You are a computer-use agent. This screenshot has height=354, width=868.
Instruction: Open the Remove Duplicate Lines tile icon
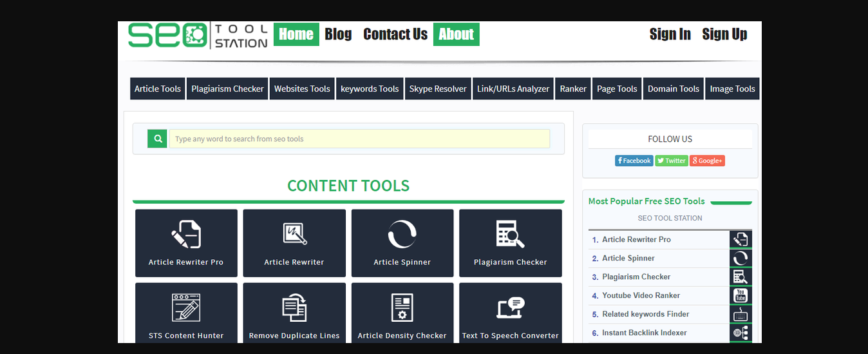[294, 308]
